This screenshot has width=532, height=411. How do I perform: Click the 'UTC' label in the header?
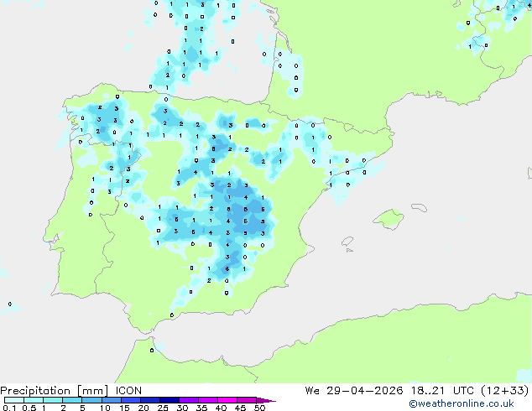(463, 391)
